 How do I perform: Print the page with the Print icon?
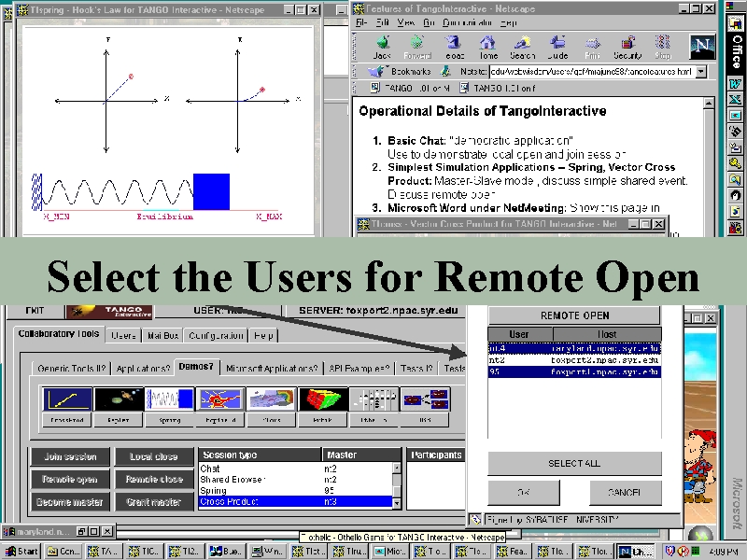[592, 48]
